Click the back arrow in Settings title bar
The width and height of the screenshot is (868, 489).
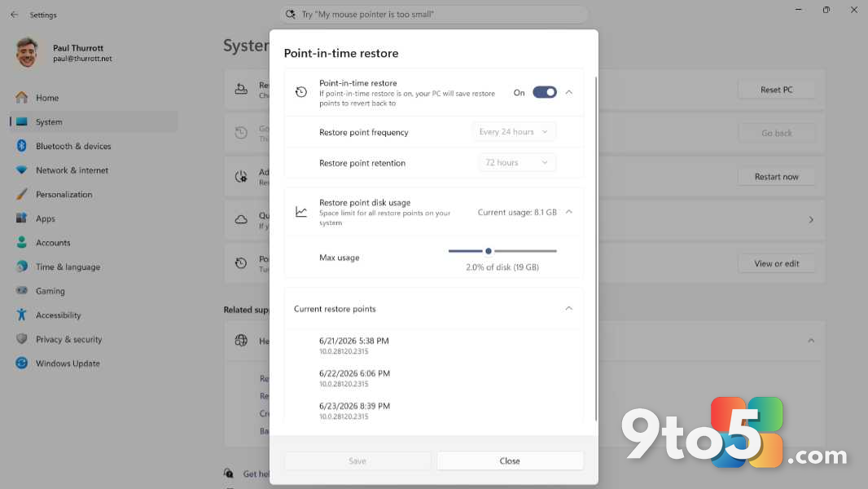(x=15, y=15)
